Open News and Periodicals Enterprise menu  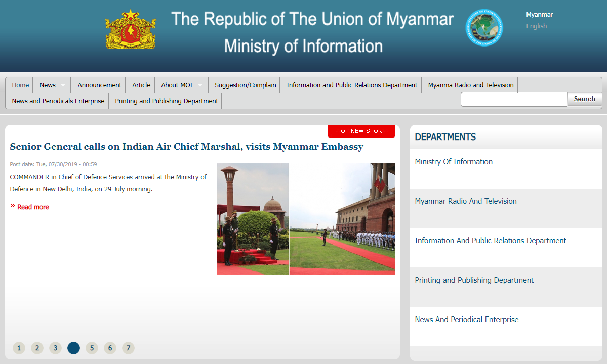[58, 101]
